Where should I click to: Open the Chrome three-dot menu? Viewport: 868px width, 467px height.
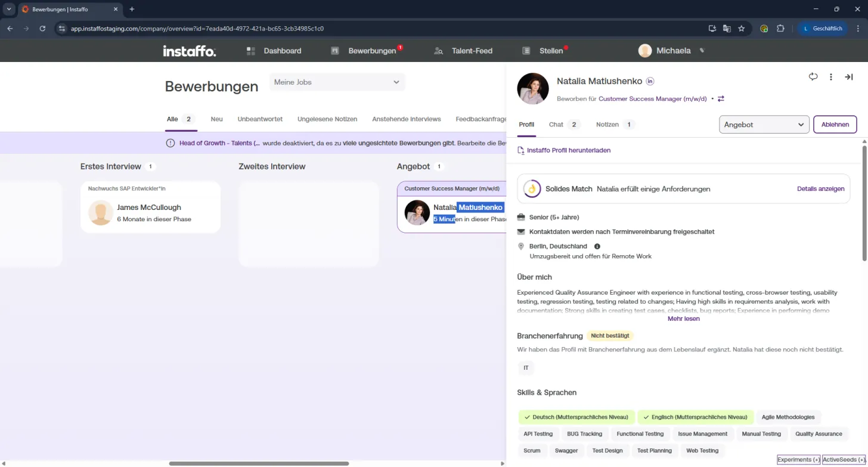tap(857, 28)
